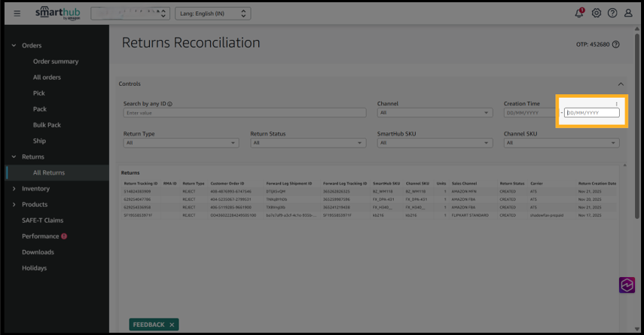
Task: Select Order summary in the sidebar
Action: [x=56, y=62]
